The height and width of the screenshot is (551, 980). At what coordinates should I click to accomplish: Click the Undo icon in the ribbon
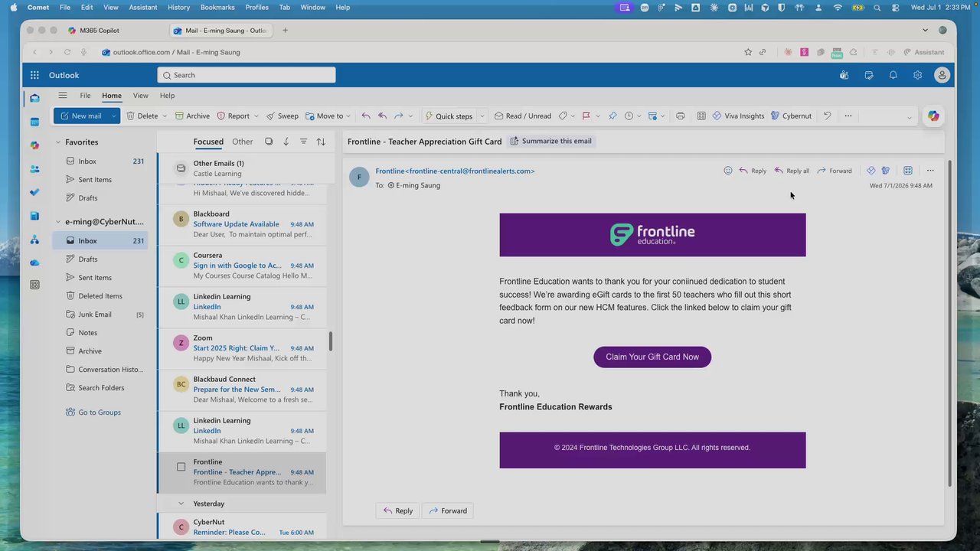827,116
